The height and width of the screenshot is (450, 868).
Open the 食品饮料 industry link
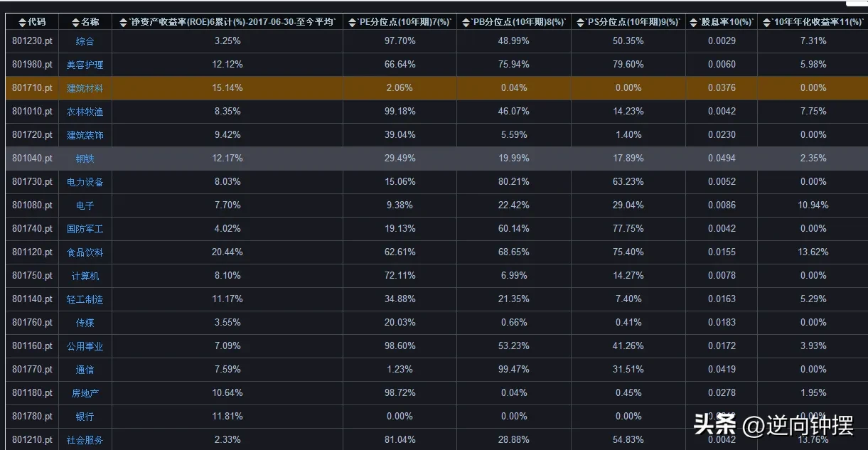tap(85, 252)
